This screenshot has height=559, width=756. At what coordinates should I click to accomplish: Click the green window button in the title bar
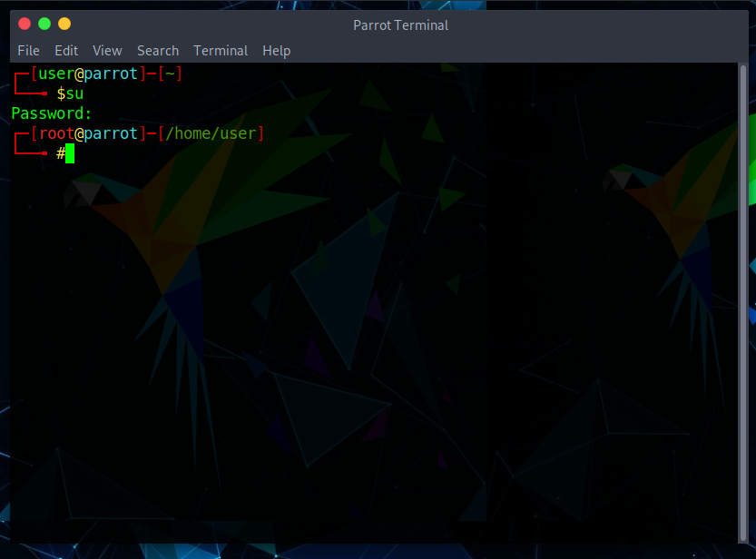click(x=44, y=24)
